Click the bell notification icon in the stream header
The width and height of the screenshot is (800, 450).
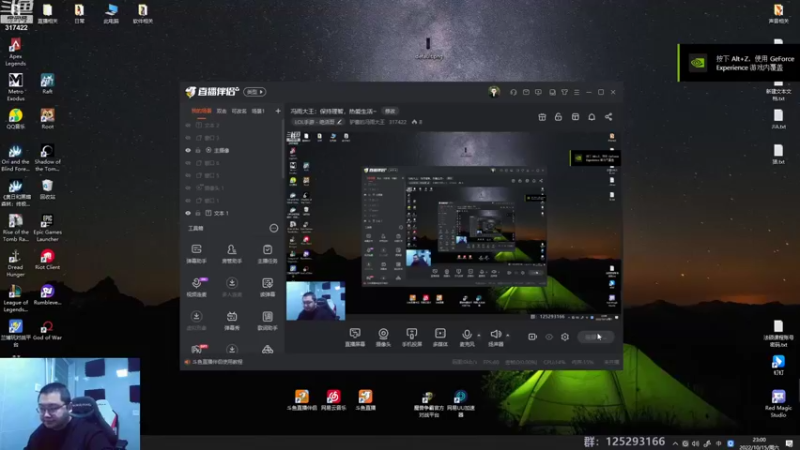tap(592, 117)
